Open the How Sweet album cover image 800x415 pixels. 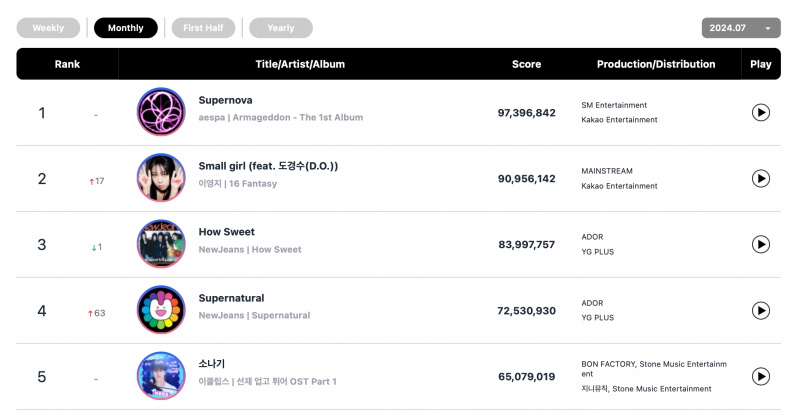(161, 244)
